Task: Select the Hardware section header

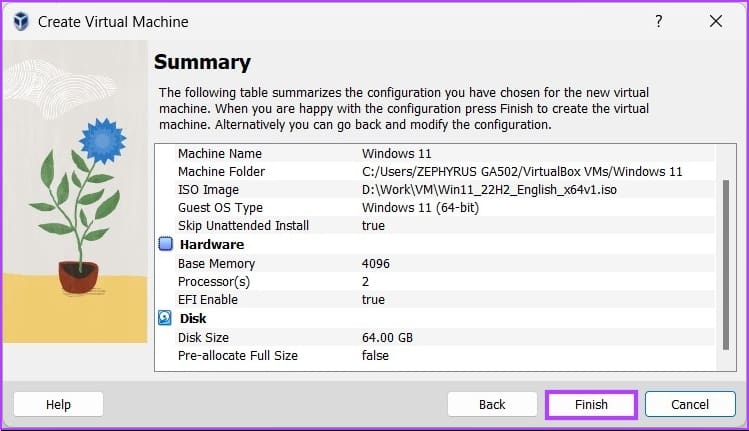Action: click(212, 245)
